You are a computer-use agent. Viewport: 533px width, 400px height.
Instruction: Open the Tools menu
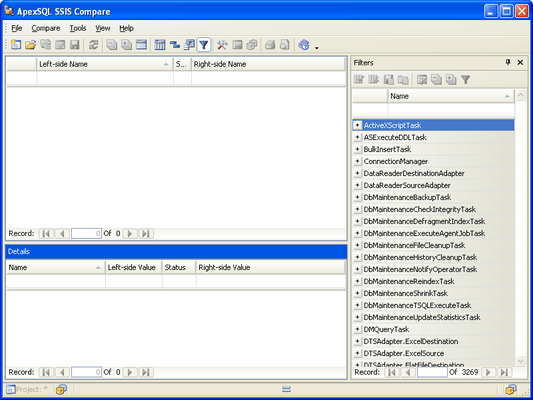pyautogui.click(x=78, y=28)
